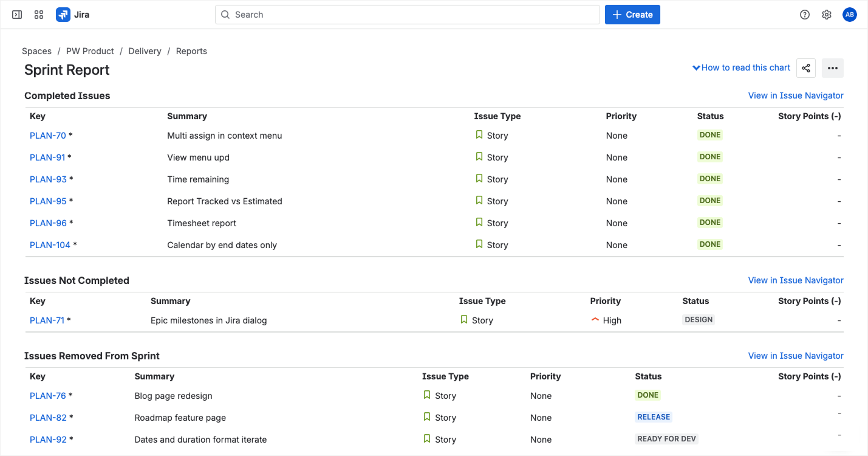Click the Story icon in PLAN-71 row

(464, 320)
